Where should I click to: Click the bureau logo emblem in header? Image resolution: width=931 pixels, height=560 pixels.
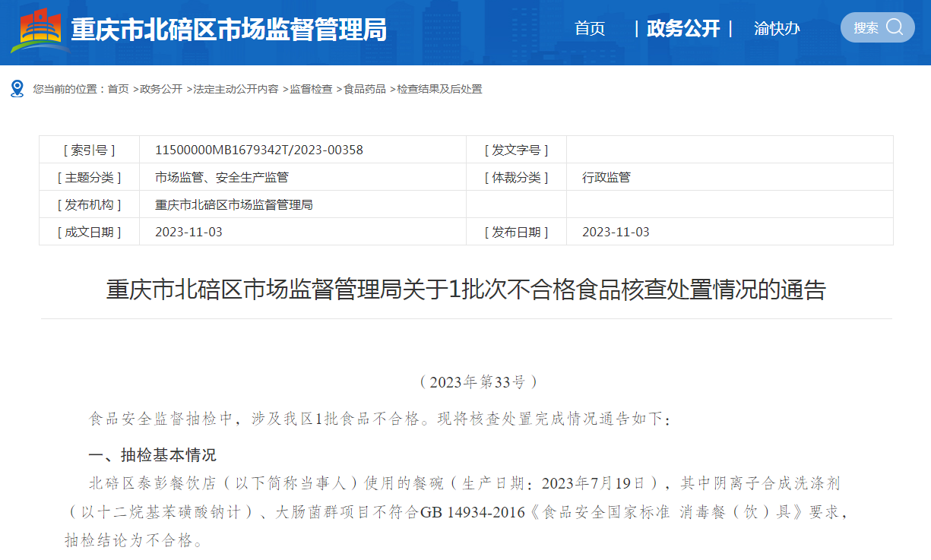[x=40, y=30]
